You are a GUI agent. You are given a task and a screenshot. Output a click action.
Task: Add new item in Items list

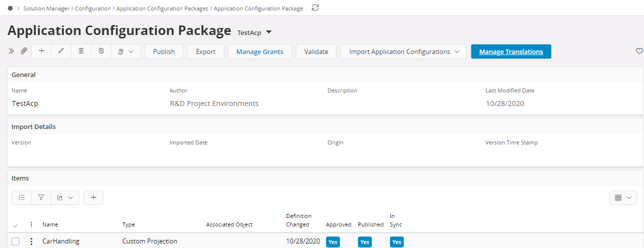(x=93, y=197)
